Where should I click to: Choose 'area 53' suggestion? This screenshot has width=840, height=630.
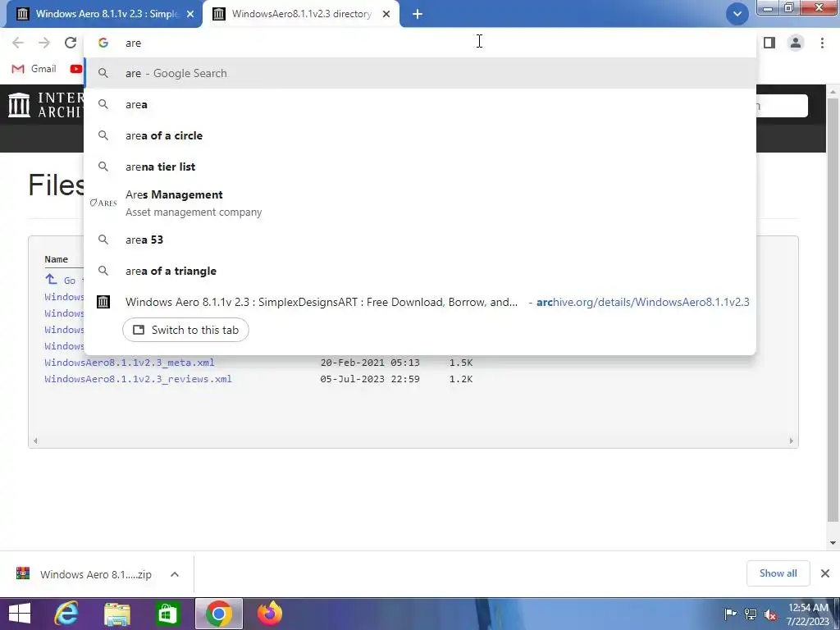[x=421, y=240]
